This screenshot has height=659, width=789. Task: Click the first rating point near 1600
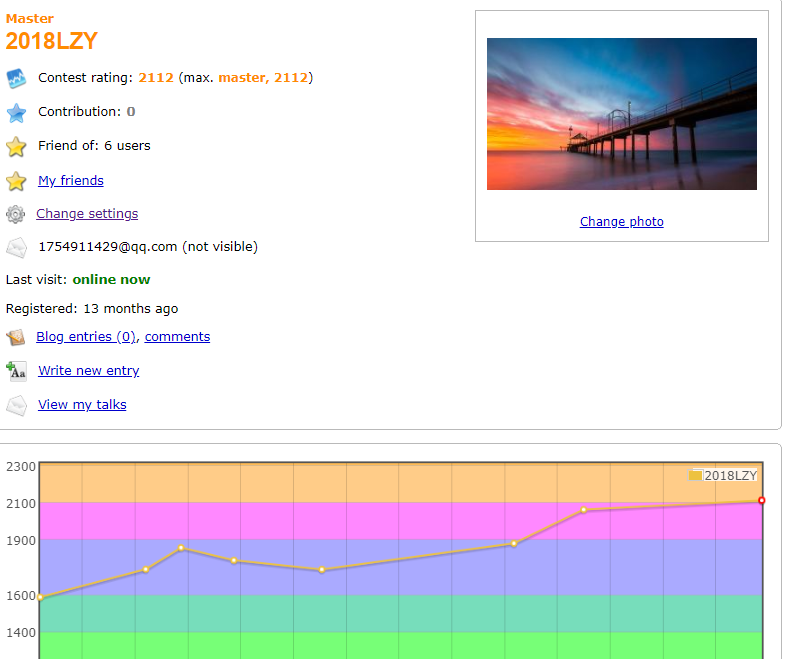tap(41, 597)
